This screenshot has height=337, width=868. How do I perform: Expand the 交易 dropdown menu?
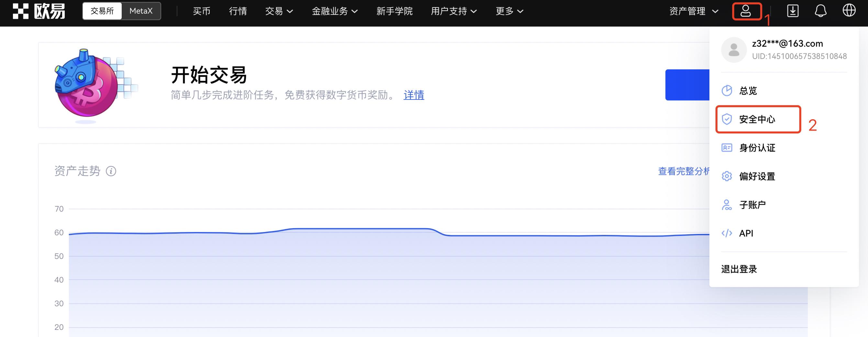tap(279, 11)
